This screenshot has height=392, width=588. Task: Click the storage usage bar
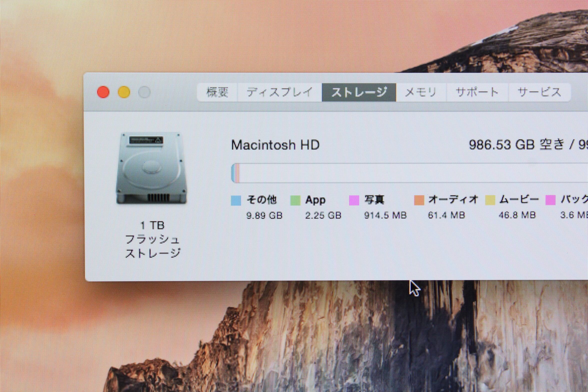pos(410,173)
